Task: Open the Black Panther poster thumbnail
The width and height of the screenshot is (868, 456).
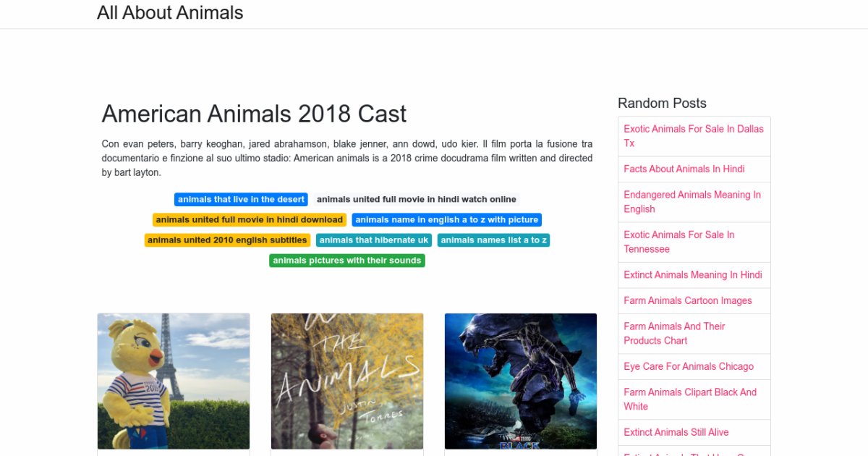Action: coord(521,381)
